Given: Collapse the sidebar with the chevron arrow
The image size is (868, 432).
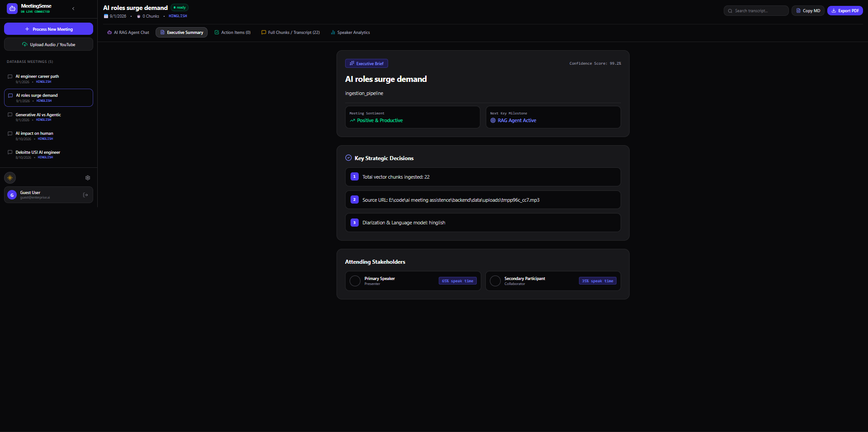Looking at the screenshot, I should [73, 9].
